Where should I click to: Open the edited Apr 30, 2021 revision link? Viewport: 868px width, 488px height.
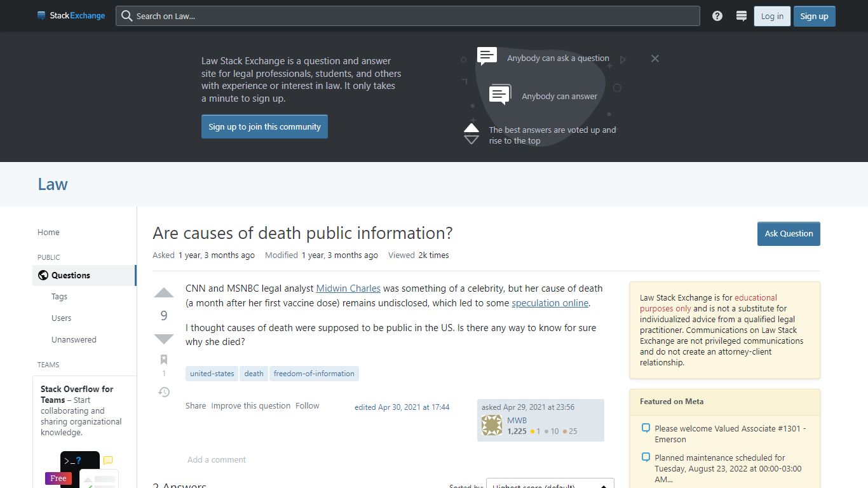(402, 407)
